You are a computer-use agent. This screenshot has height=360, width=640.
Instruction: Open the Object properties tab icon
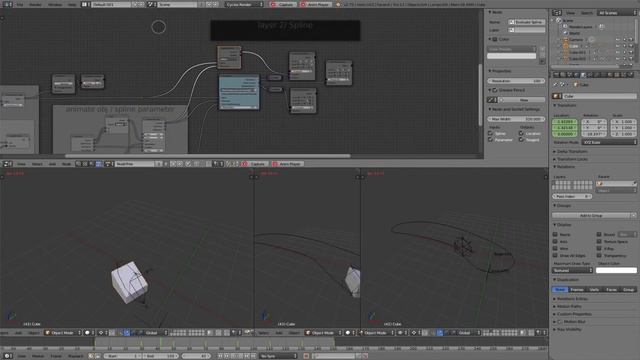[x=583, y=75]
